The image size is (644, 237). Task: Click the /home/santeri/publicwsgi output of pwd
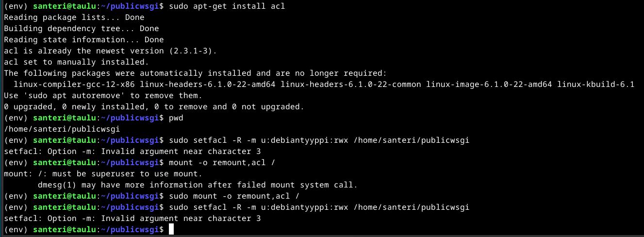click(x=62, y=129)
